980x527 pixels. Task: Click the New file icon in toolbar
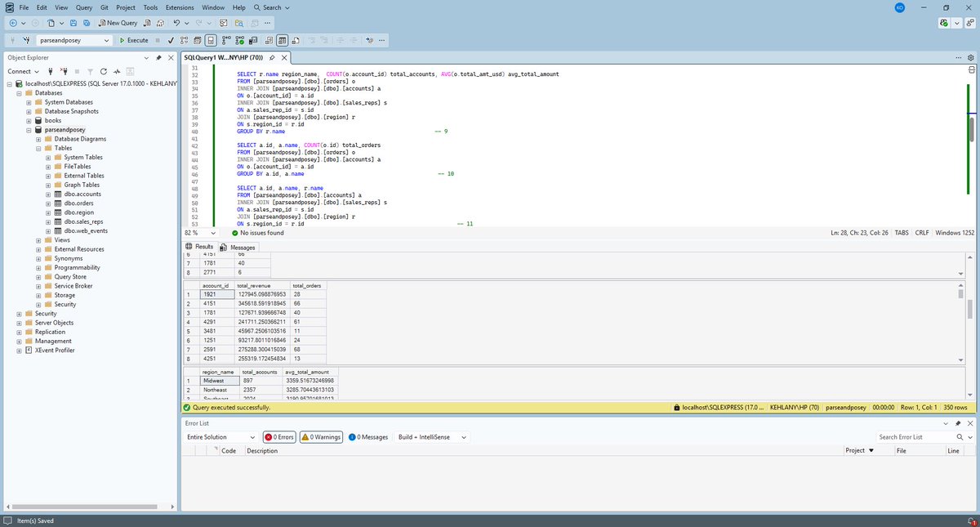tap(51, 23)
